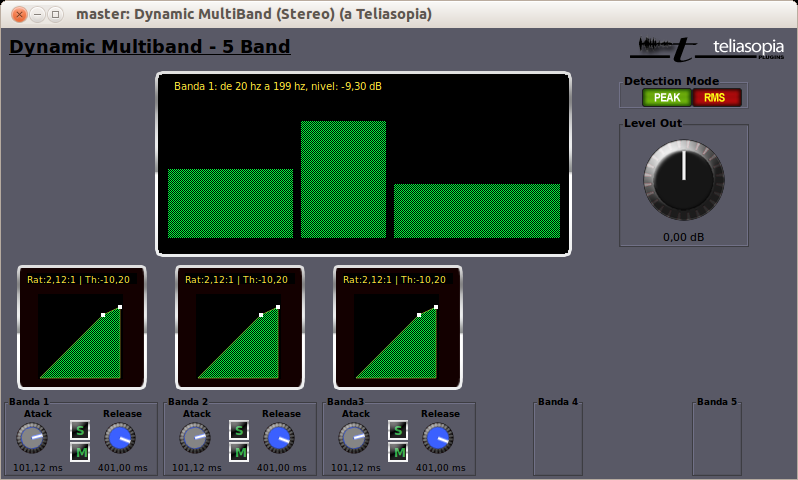Click the tallest middle bar in spectrum display
The width and height of the screenshot is (798, 480).
point(343,180)
